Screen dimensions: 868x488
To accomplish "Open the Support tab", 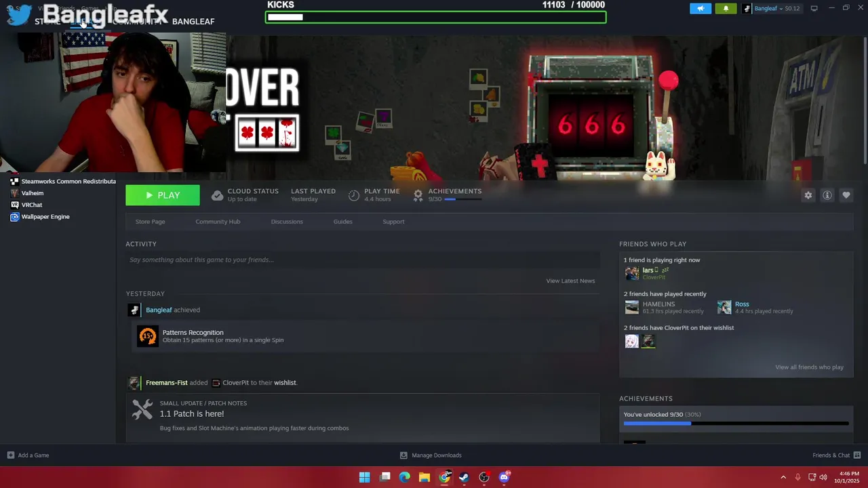I will (x=393, y=222).
